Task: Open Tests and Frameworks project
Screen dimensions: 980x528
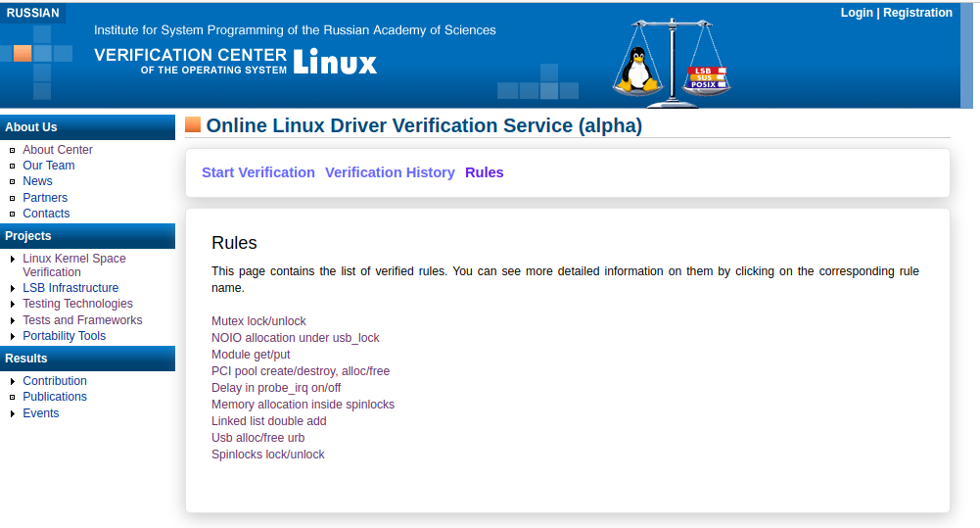Action: click(x=82, y=320)
